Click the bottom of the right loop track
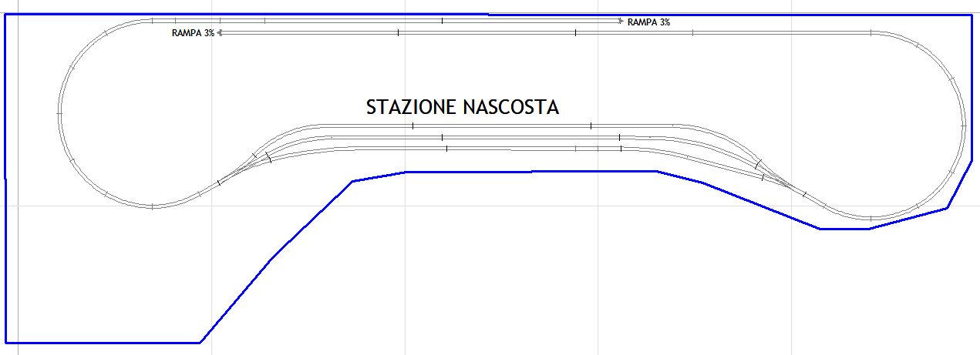The height and width of the screenshot is (355, 980). tap(870, 218)
